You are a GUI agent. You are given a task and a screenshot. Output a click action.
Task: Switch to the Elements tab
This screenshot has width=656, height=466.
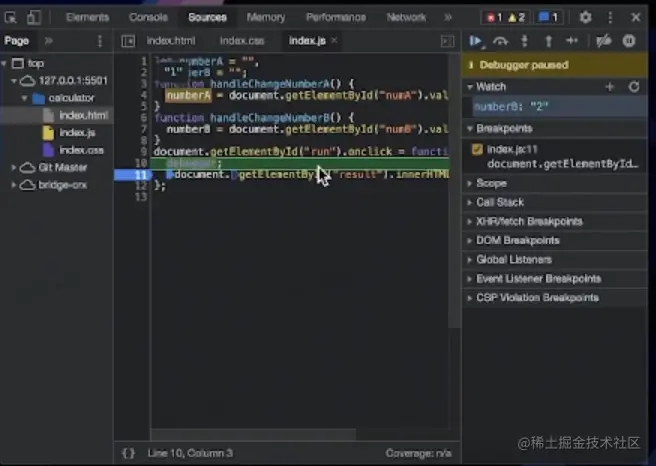tap(87, 17)
